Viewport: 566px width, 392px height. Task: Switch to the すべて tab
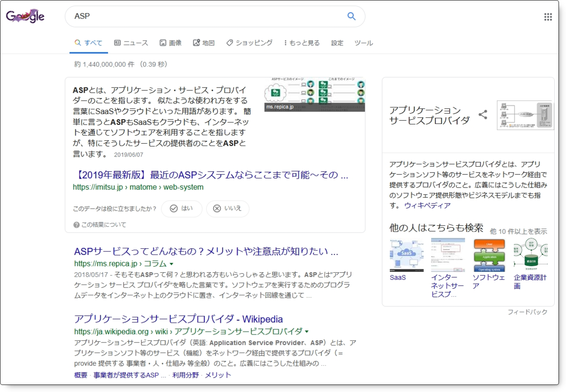point(89,42)
